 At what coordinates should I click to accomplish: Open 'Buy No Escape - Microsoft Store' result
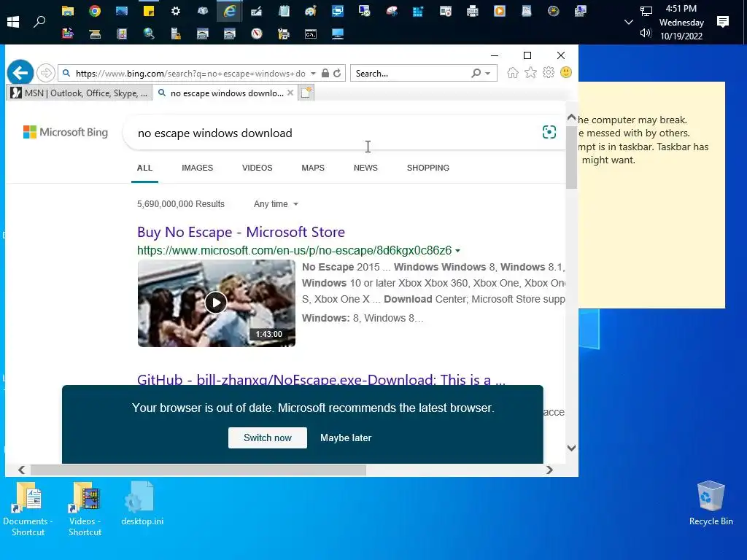pyautogui.click(x=241, y=232)
